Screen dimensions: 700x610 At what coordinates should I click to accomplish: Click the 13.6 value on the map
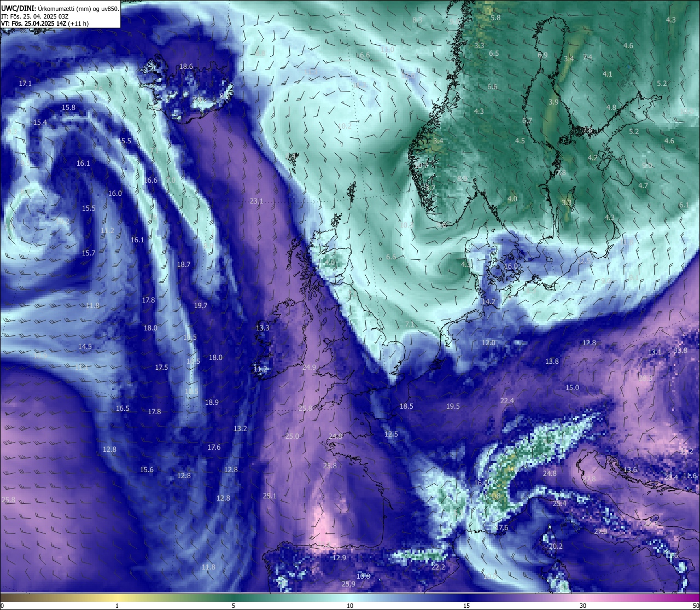click(630, 470)
